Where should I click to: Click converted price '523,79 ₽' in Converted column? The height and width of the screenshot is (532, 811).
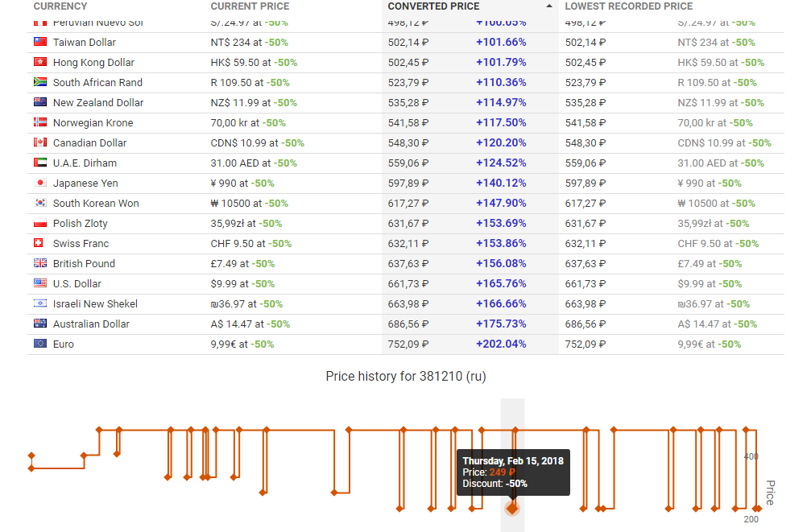408,83
